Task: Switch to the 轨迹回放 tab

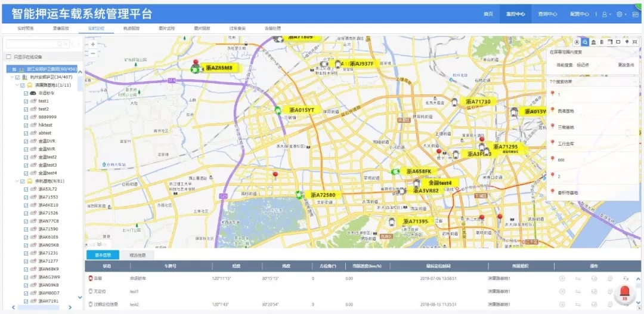Action: (131, 28)
